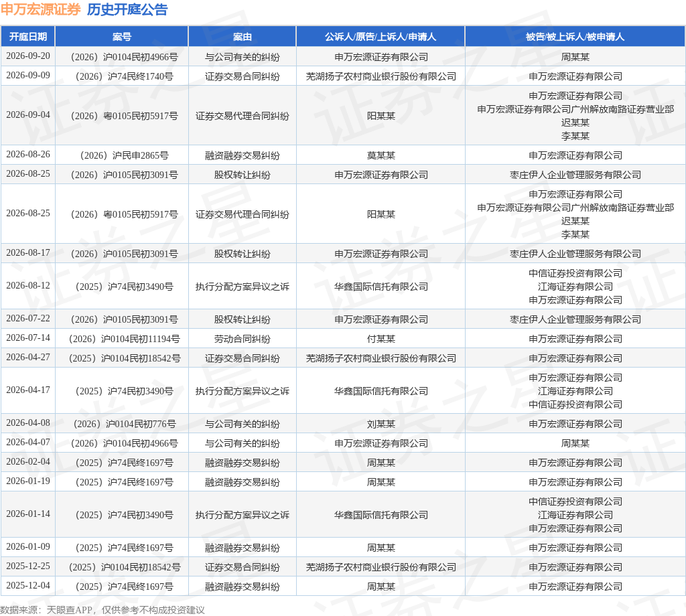The width and height of the screenshot is (686, 616).
Task: Click the 数据来源 天眼查APP footer text
Action: tap(46, 610)
